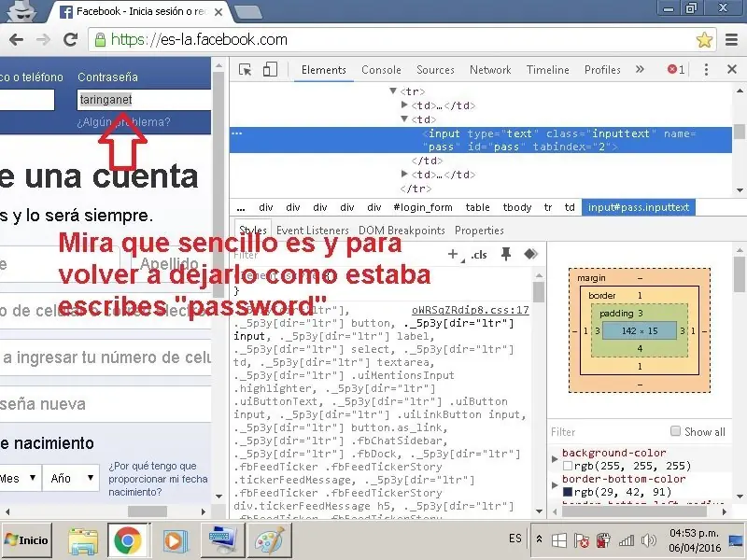Switch to the Network tab
Screen dimensions: 747x560
tap(490, 70)
